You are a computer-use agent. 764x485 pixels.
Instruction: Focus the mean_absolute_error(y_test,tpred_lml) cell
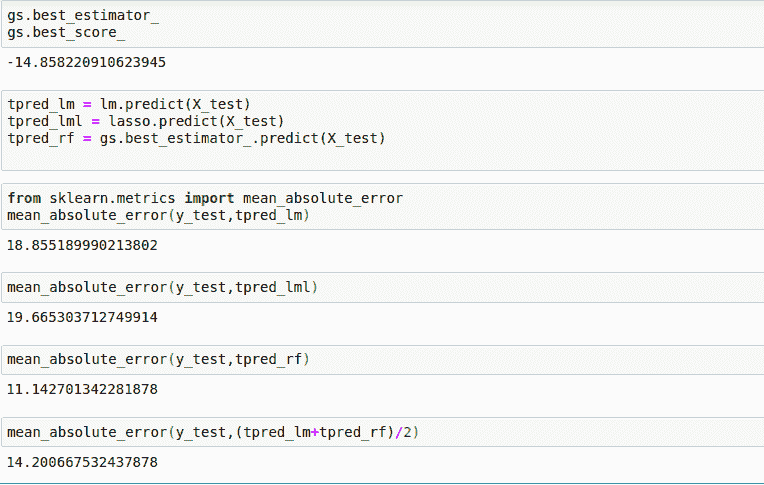[x=162, y=287]
